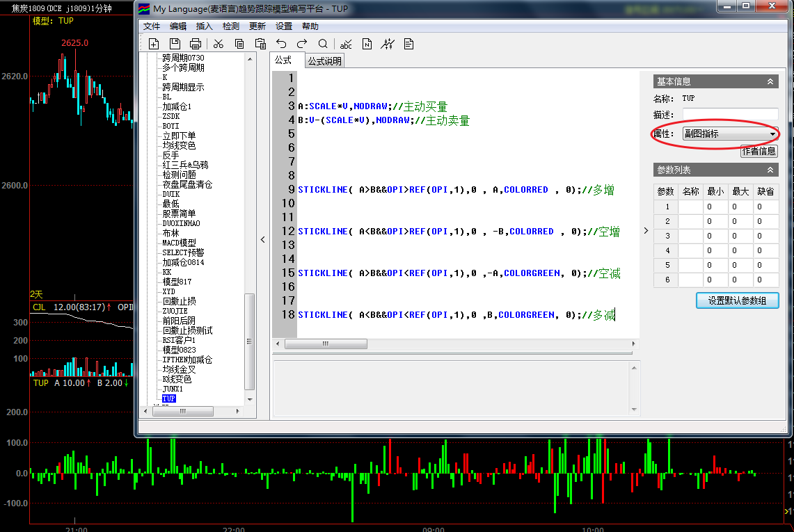Collapse the 参数列表 panel section
The image size is (794, 532).
pyautogui.click(x=770, y=170)
